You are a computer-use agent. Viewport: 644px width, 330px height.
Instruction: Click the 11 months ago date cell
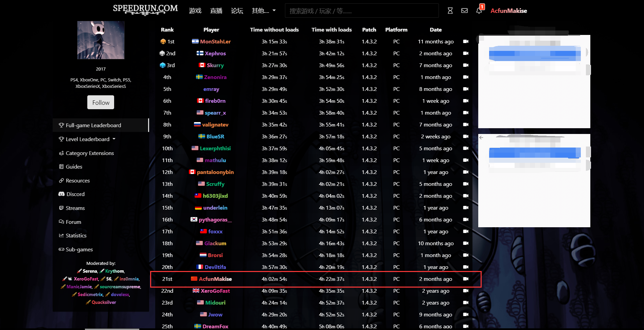(435, 41)
